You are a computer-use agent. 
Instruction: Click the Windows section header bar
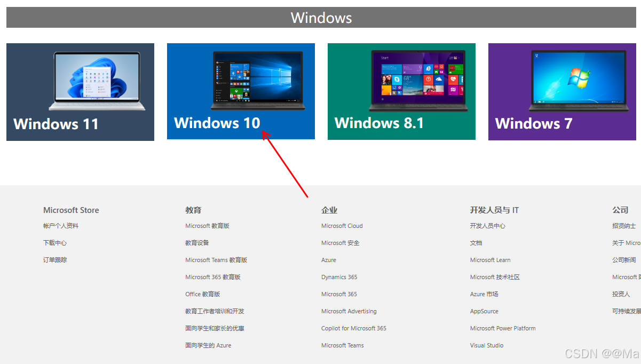pyautogui.click(x=321, y=18)
